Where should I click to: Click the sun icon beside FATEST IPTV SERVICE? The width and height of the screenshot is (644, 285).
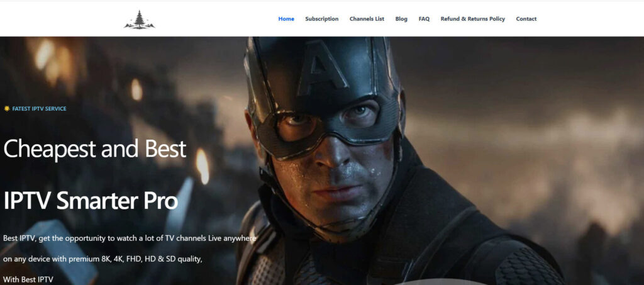tap(6, 108)
